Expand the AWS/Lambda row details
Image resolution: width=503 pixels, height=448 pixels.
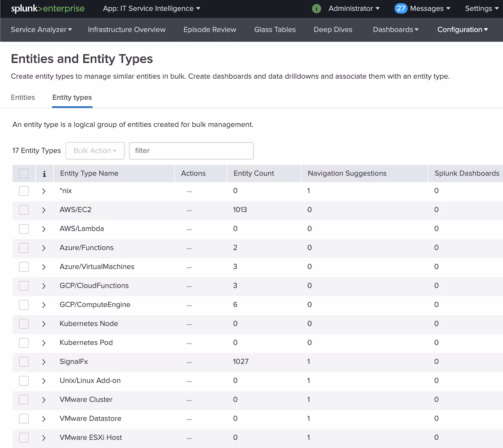pos(44,229)
